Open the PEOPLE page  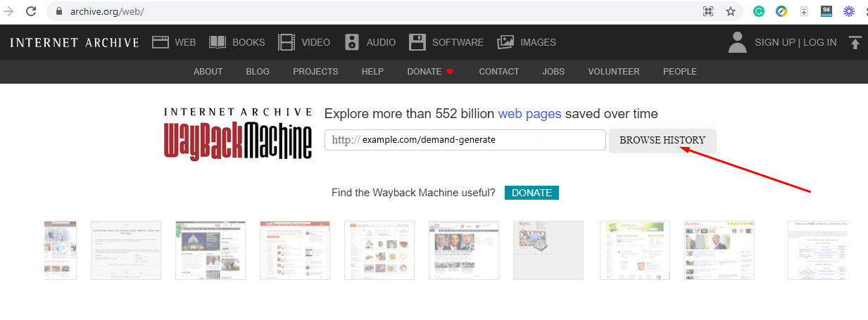680,72
